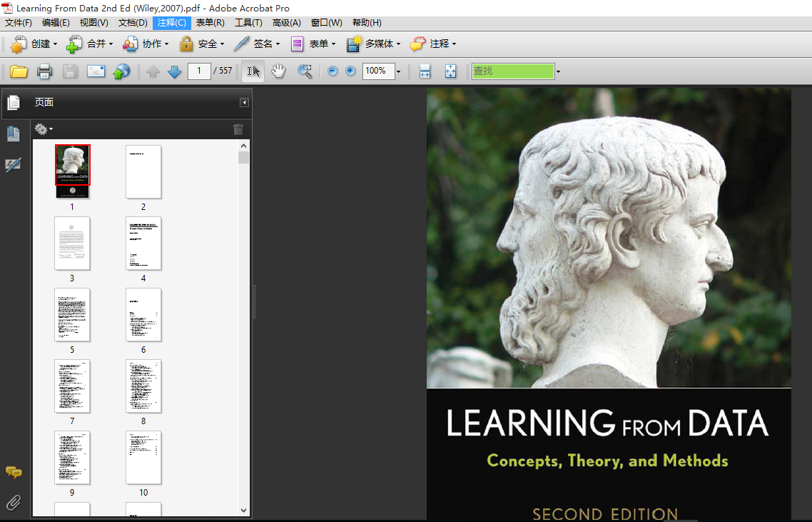Open the comments panel icon

point(14,472)
